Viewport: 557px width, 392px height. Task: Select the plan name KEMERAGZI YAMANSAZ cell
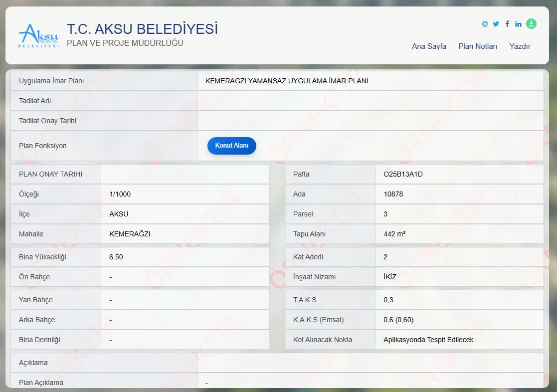tap(371, 81)
